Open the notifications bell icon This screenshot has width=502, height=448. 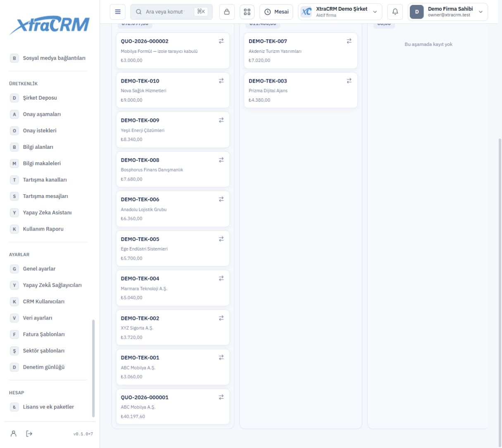coord(395,12)
